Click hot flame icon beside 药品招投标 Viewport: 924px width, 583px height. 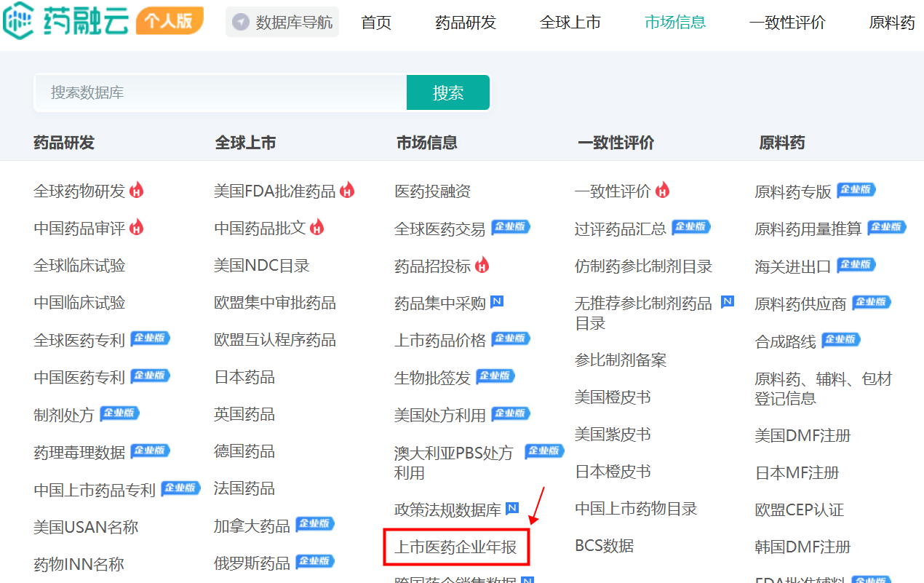(482, 266)
